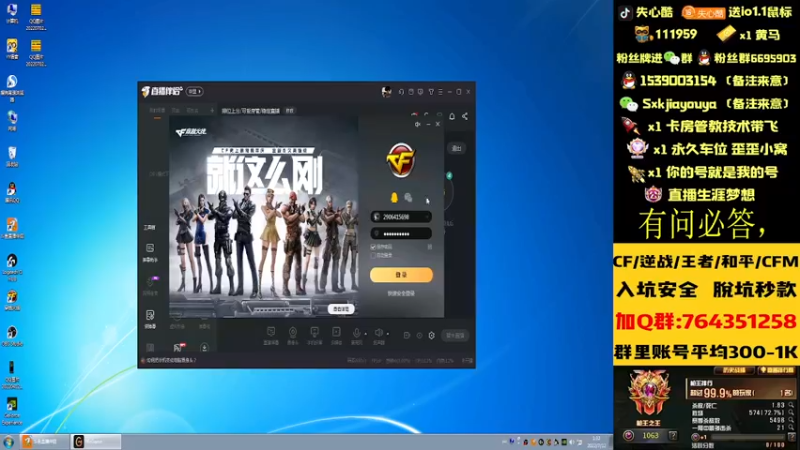Switch to orange streaming app taskbar item
The width and height of the screenshot is (800, 450).
[x=44, y=441]
